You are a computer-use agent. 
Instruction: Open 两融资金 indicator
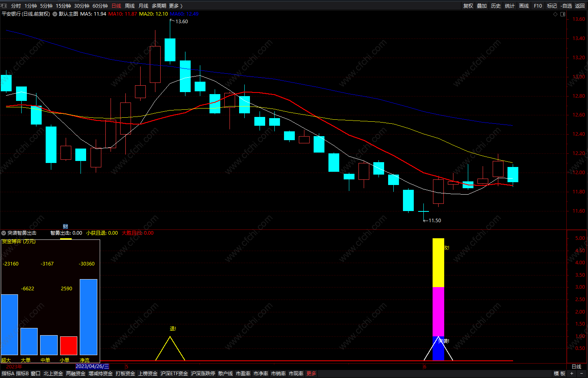coord(76,374)
